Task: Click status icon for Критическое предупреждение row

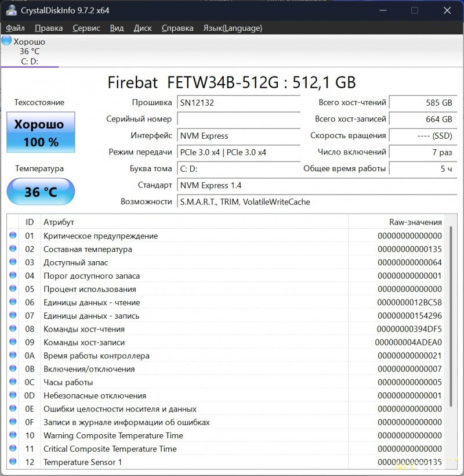Action: (13, 236)
